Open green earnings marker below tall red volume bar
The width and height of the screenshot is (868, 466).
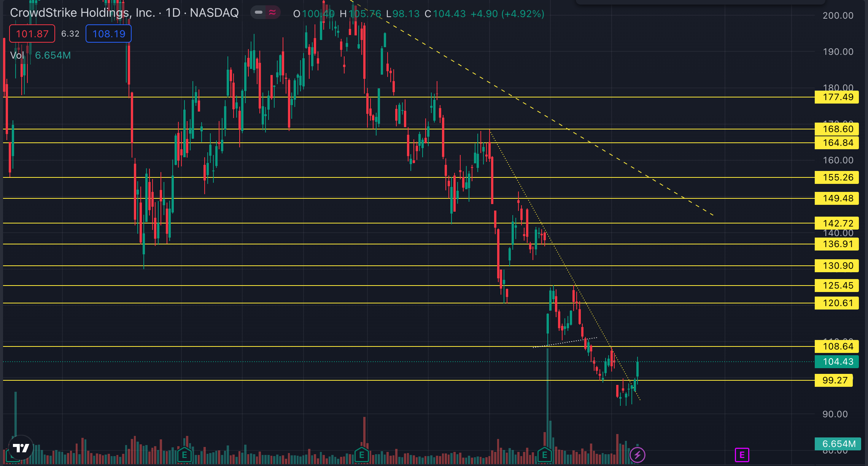pyautogui.click(x=362, y=455)
